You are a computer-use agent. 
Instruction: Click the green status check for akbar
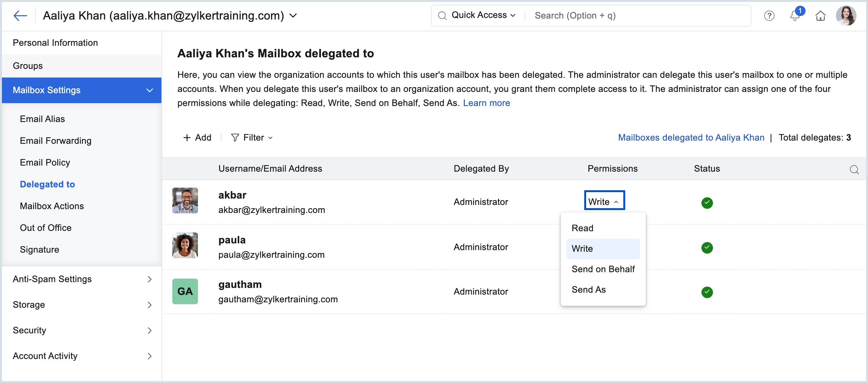click(x=707, y=203)
